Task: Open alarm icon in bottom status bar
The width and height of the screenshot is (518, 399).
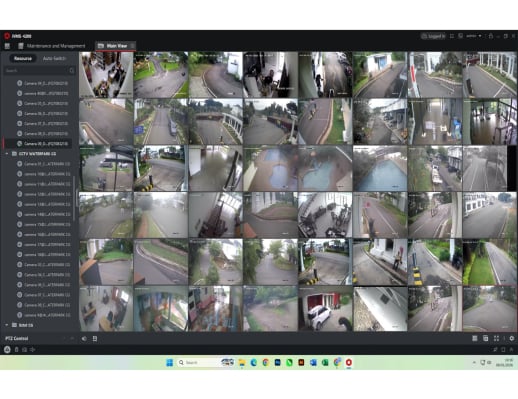Action: (7, 350)
